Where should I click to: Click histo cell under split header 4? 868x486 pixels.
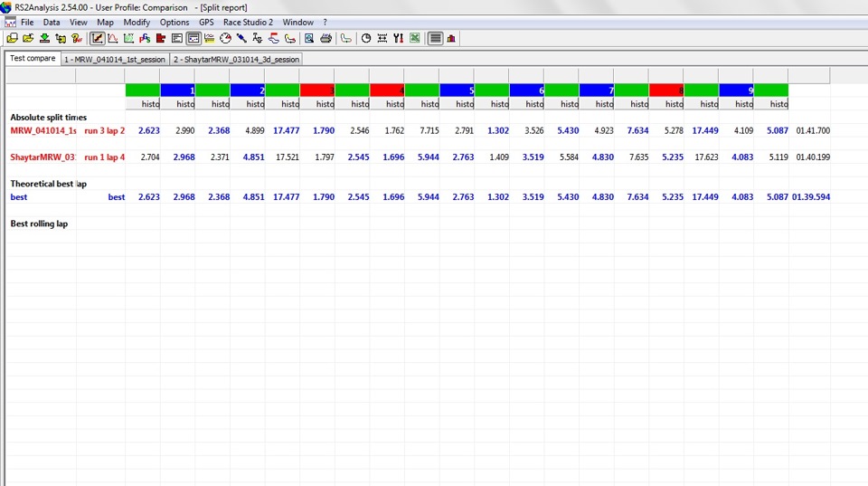point(387,104)
